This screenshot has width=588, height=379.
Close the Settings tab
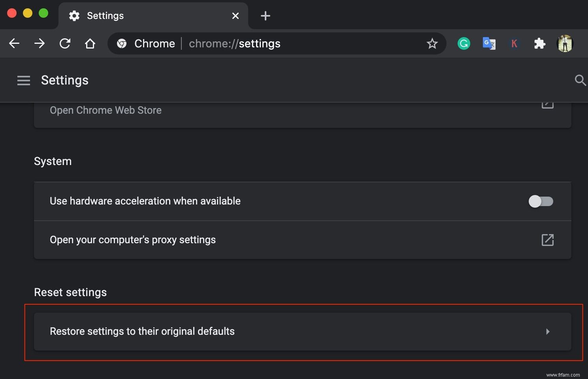[236, 16]
